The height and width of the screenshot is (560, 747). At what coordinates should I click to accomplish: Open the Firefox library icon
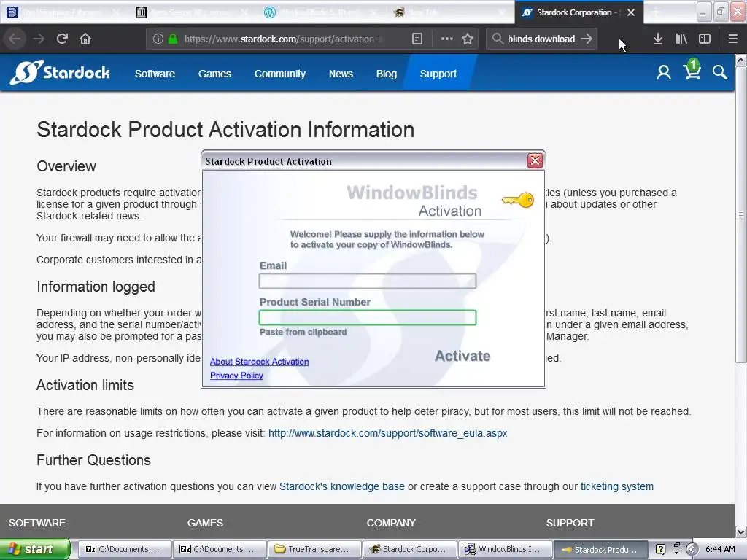pos(681,39)
